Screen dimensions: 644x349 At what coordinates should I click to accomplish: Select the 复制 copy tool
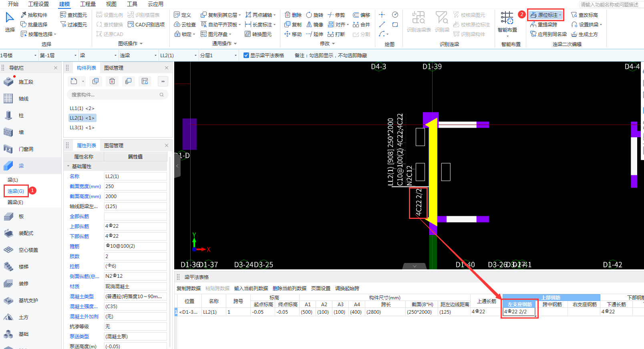(293, 24)
